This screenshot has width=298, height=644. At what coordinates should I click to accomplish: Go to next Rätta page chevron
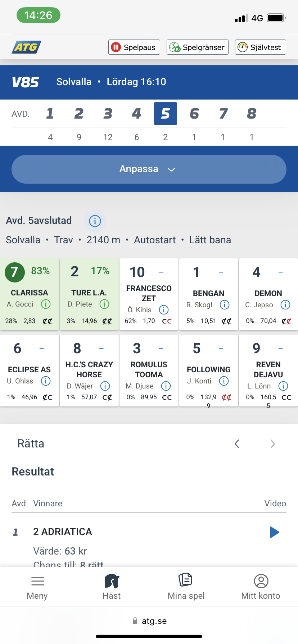click(272, 444)
